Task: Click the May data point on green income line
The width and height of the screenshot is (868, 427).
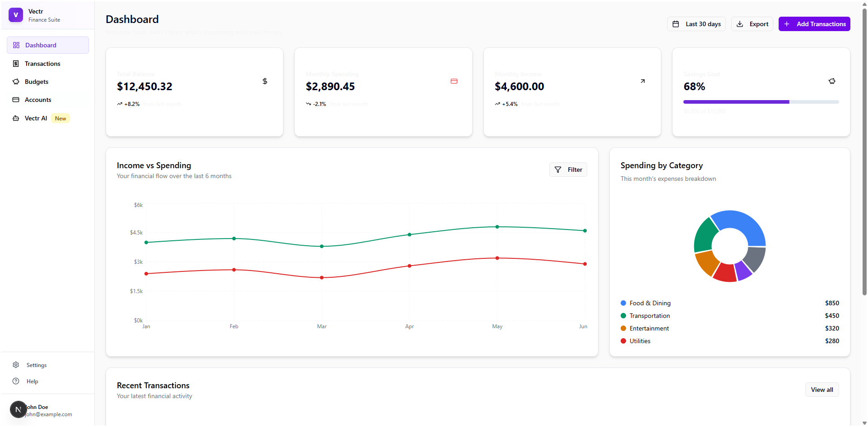Action: pos(497,227)
